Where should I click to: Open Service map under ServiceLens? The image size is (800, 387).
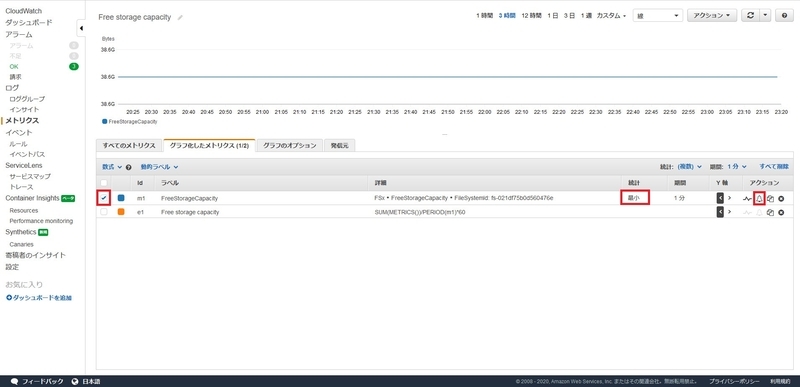click(x=30, y=176)
